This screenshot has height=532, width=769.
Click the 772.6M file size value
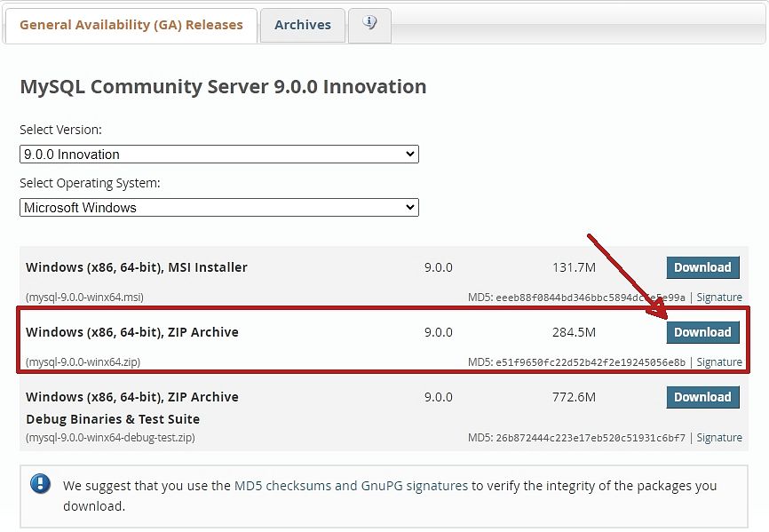574,397
